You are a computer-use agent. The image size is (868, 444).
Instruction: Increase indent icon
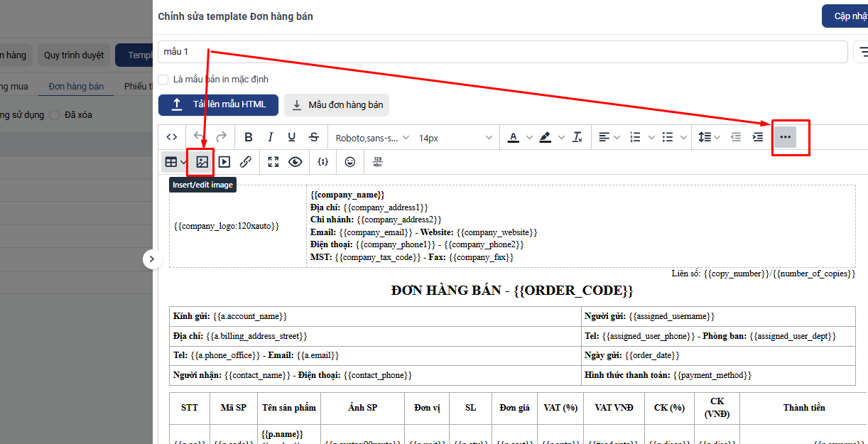(758, 137)
